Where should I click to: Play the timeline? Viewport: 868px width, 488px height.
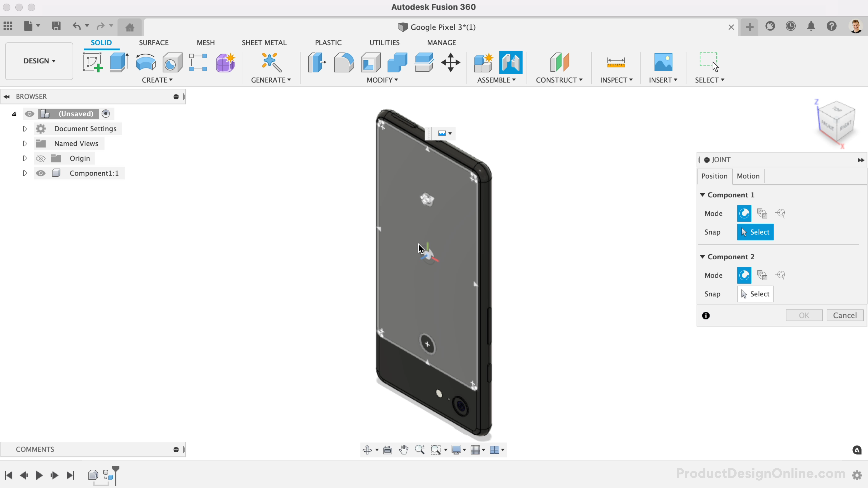[x=39, y=475]
